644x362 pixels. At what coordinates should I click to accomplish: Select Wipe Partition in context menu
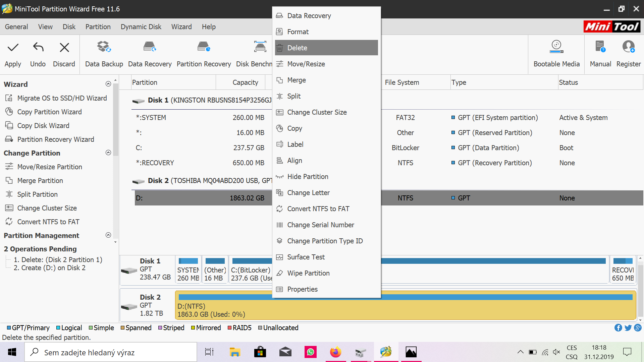[x=308, y=273]
